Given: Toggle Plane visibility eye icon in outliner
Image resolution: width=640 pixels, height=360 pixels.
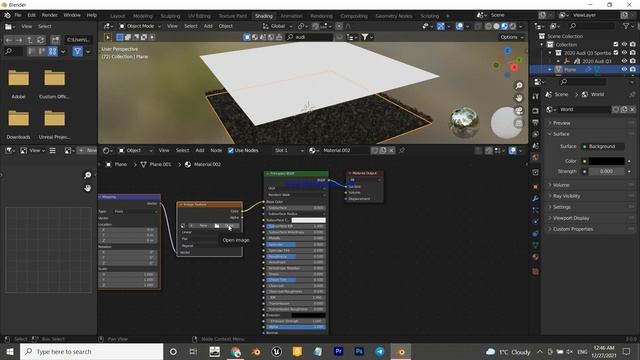Looking at the screenshot, I should (x=624, y=70).
